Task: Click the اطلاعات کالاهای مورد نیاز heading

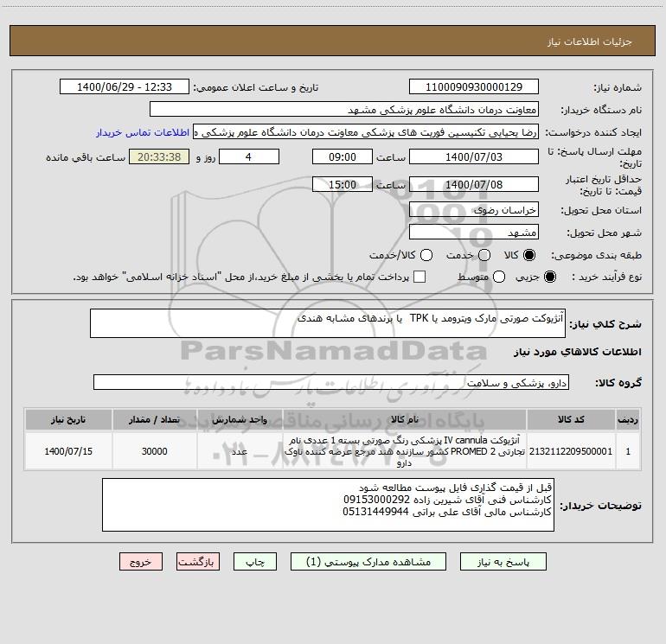Action: [577, 352]
